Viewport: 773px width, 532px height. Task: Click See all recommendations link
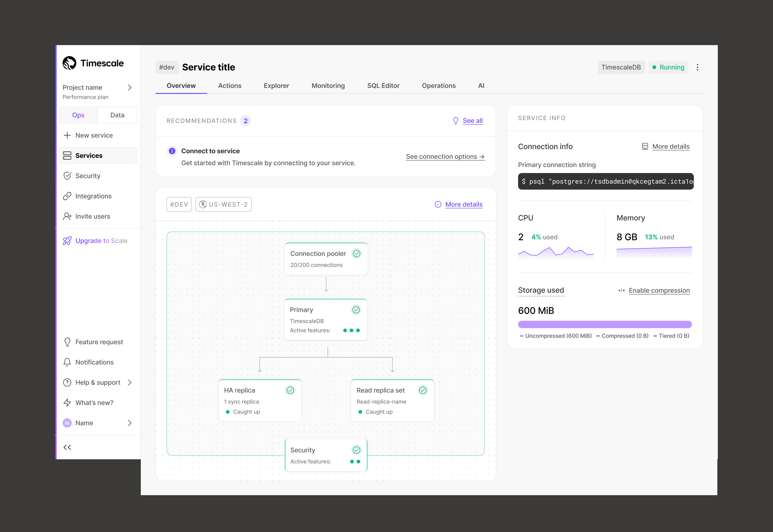473,121
